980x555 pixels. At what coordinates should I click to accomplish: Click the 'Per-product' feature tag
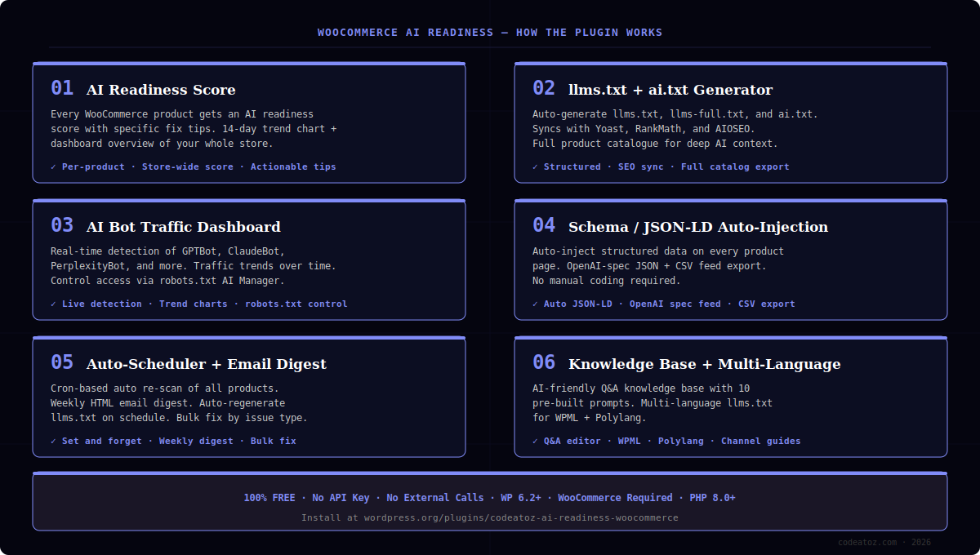(x=93, y=166)
